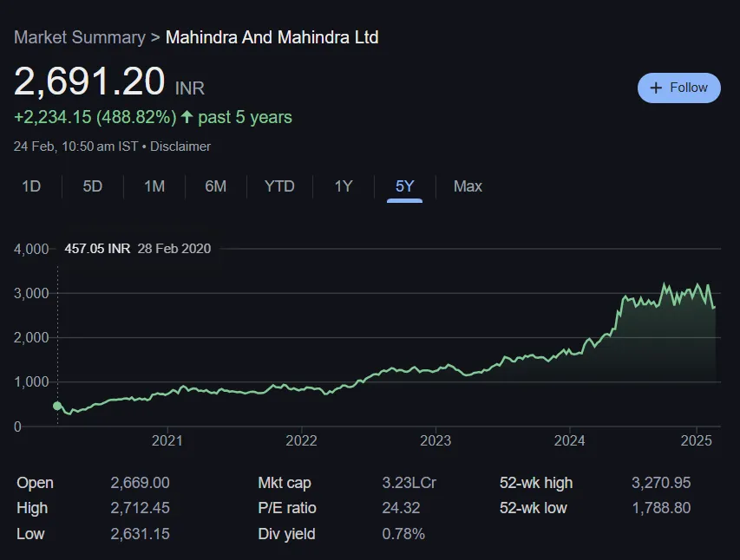The height and width of the screenshot is (560, 740).
Task: Click the Follow button
Action: (x=678, y=88)
